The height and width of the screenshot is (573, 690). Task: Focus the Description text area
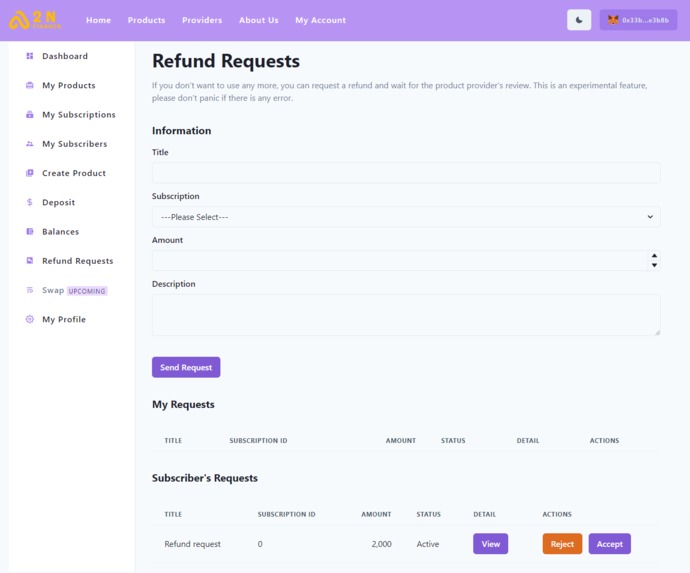[406, 315]
